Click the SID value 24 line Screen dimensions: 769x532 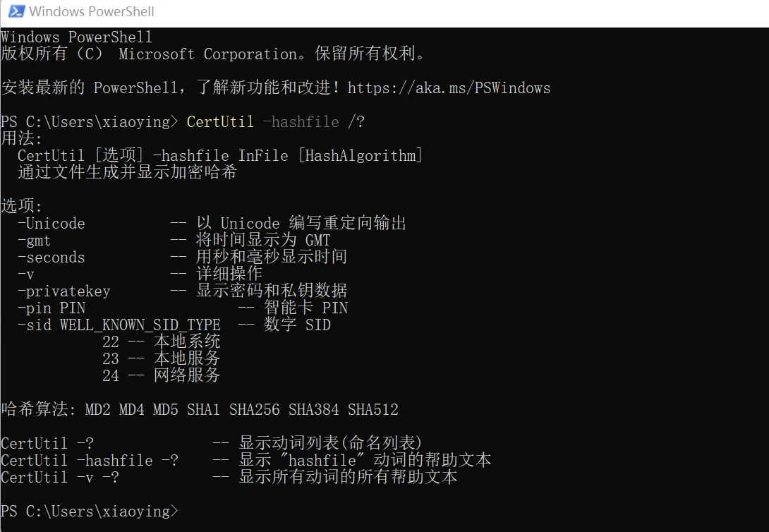161,376
